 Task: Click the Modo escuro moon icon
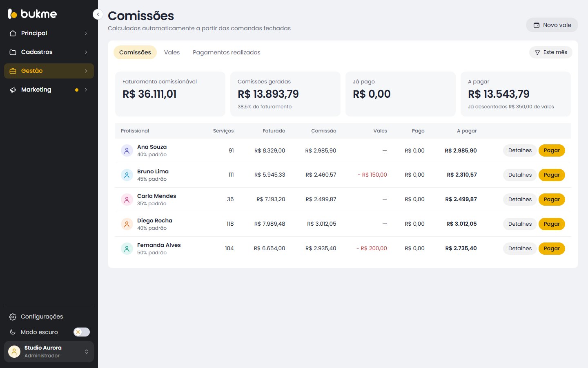(13, 332)
